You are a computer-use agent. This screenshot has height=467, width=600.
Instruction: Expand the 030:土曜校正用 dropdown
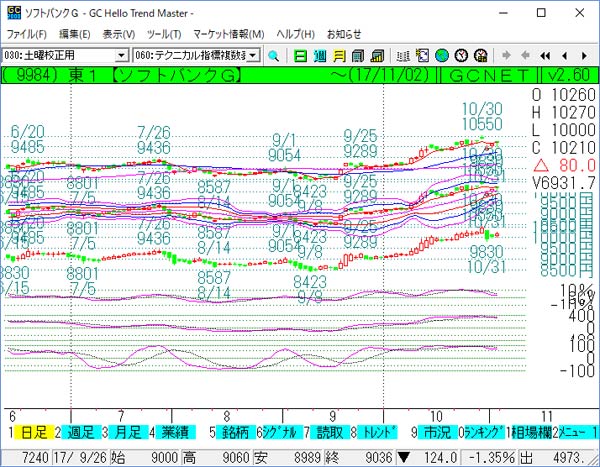coord(121,56)
